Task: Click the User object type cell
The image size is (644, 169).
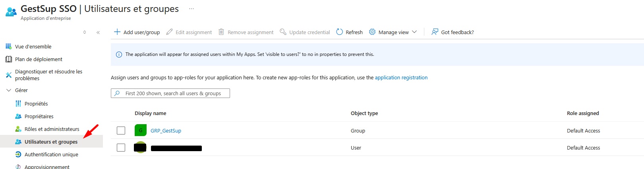Action: pyautogui.click(x=356, y=148)
